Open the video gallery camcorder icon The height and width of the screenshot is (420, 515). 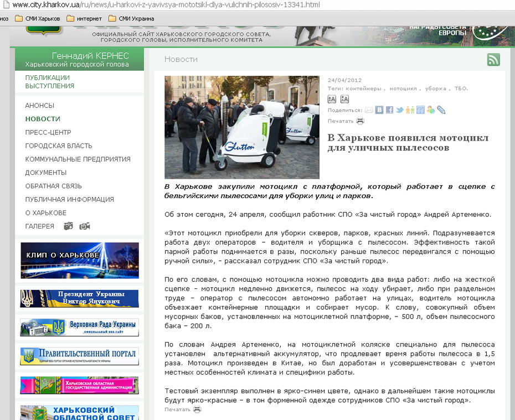(x=84, y=226)
